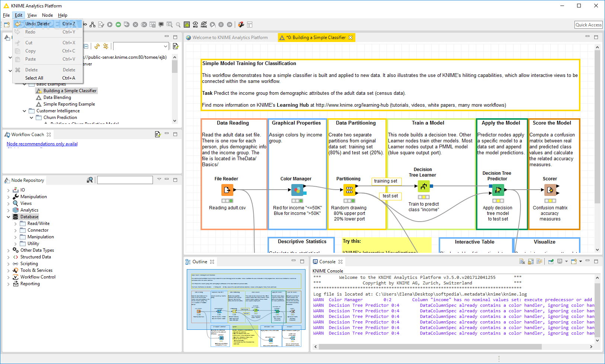Click the Decision Tree Learner node icon
Screen dimensions: 605x364
point(424,186)
